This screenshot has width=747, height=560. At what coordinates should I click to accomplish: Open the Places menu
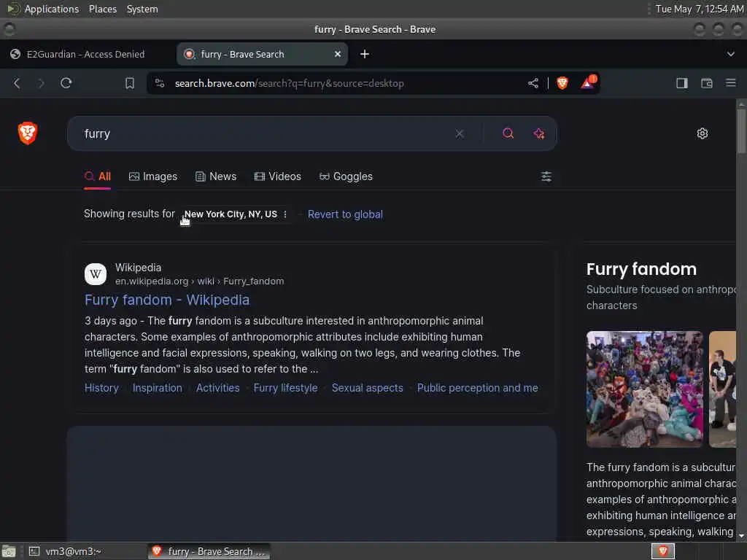102,9
